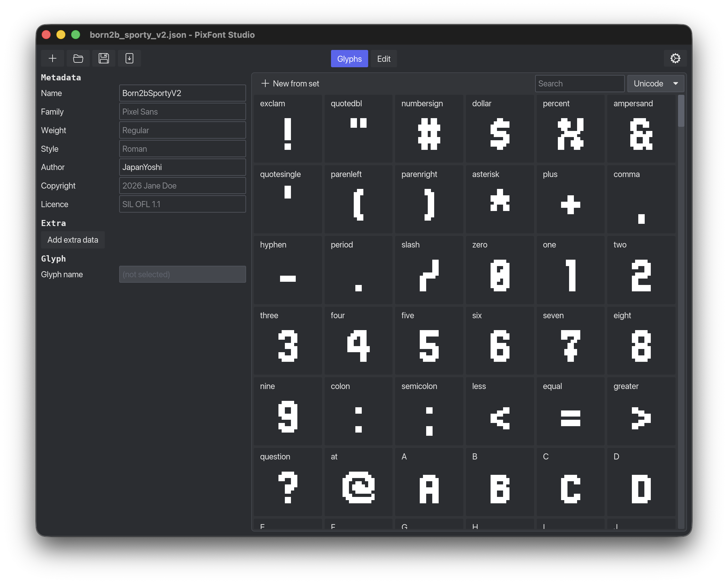Select the three glyph tile

pyautogui.click(x=288, y=340)
